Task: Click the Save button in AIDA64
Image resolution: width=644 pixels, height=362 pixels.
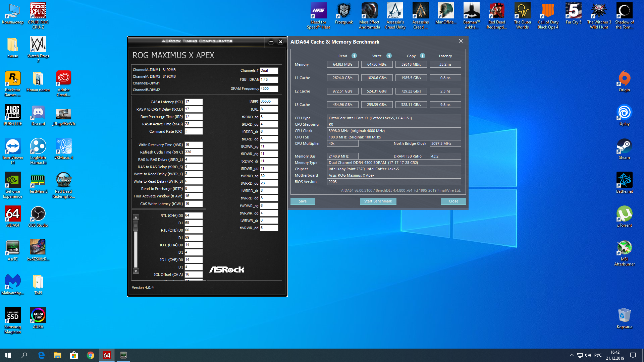Action: (303, 201)
